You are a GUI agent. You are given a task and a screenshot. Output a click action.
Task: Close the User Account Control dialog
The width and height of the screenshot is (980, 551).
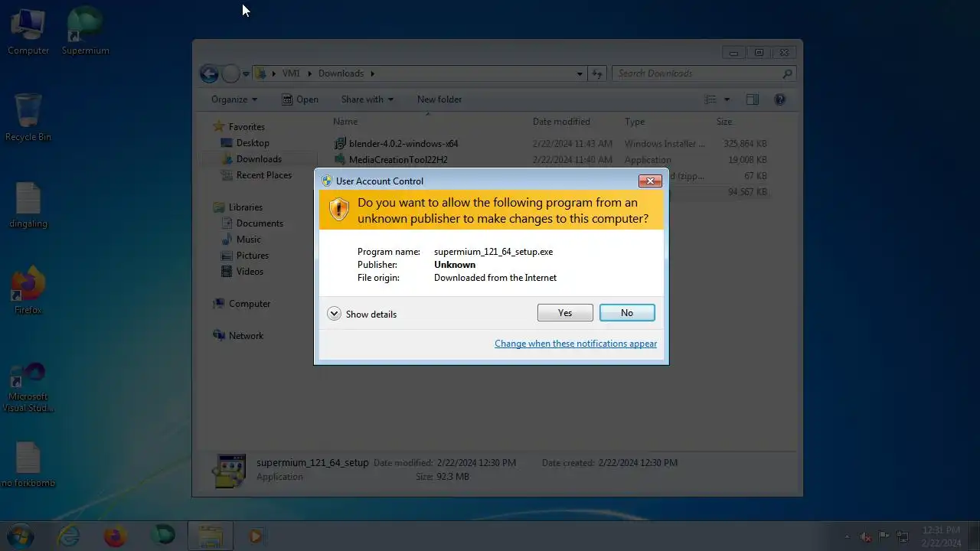click(650, 181)
